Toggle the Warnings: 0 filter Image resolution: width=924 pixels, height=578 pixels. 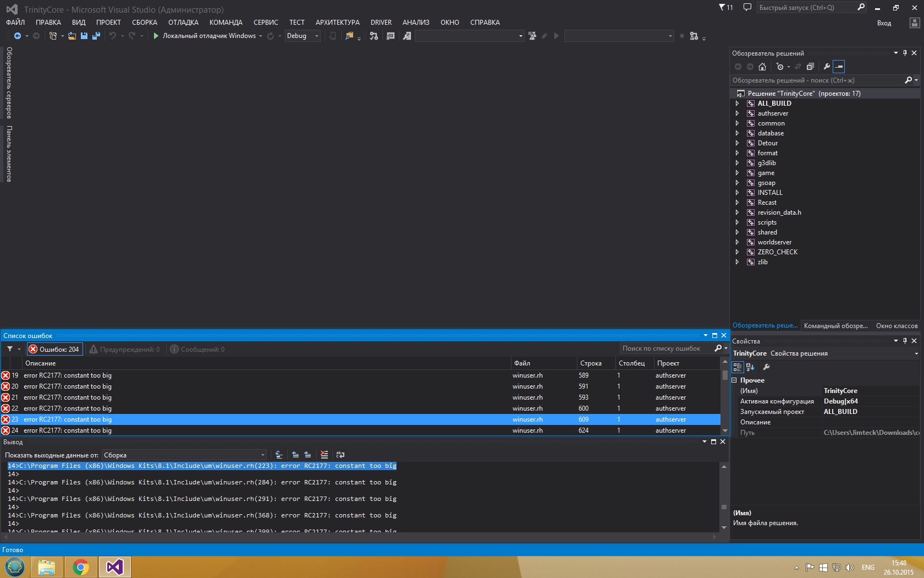[124, 349]
